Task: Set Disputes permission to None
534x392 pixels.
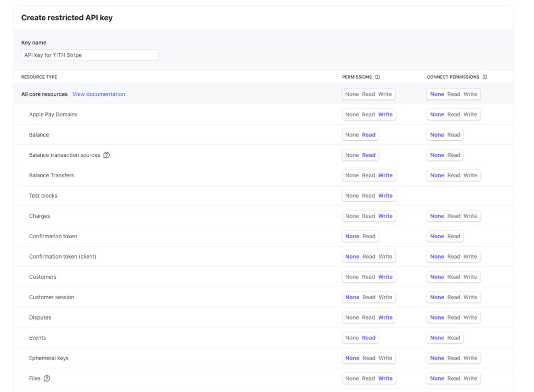Action: (x=352, y=317)
